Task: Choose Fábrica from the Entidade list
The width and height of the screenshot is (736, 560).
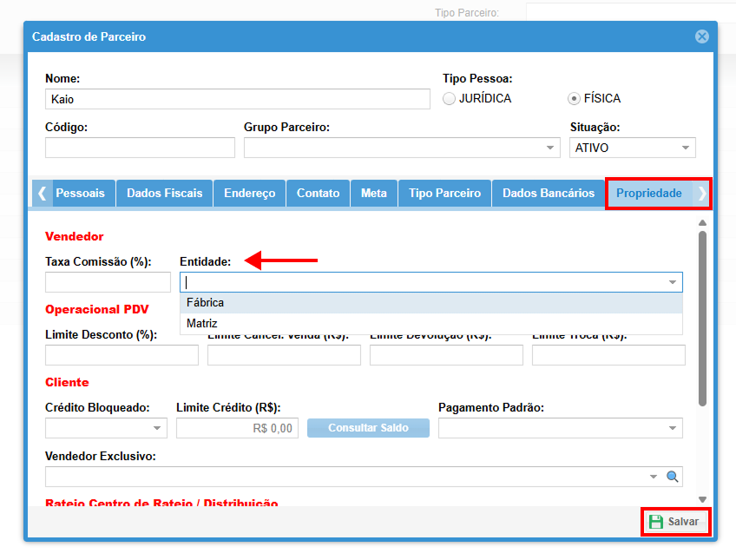Action: pos(206,303)
